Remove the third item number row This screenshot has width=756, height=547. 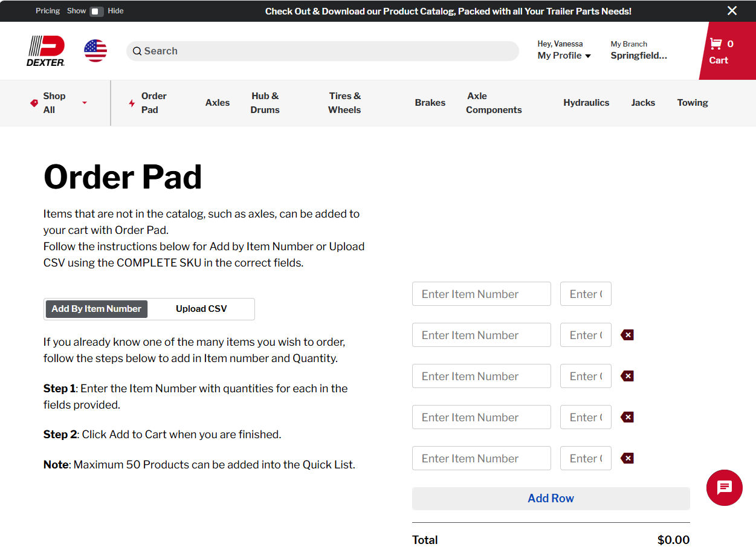pyautogui.click(x=627, y=376)
